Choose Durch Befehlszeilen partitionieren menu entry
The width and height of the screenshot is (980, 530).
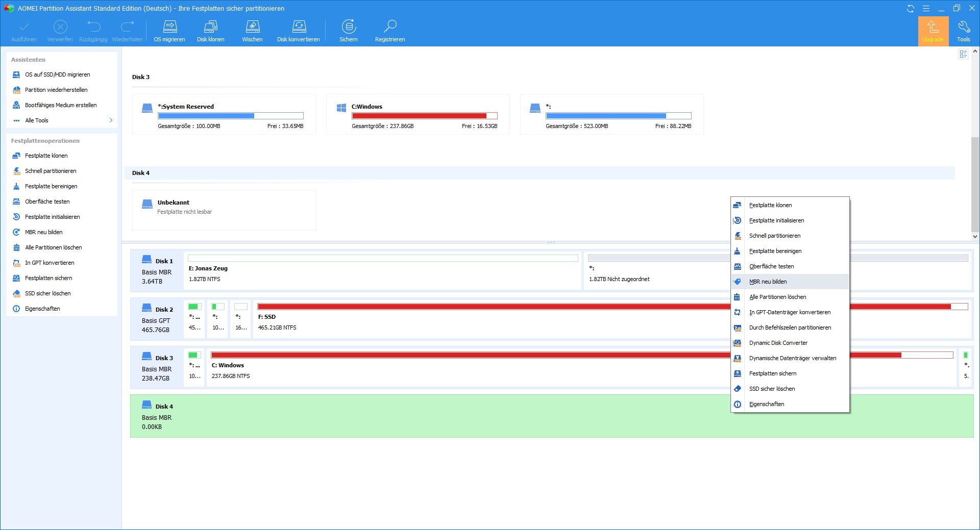pos(790,327)
